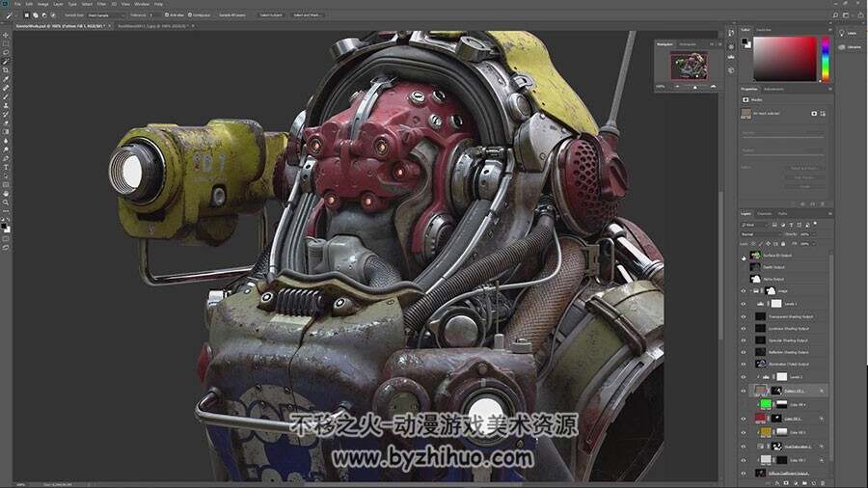Image resolution: width=868 pixels, height=488 pixels.
Task: Open the Window menu
Action: [x=142, y=4]
